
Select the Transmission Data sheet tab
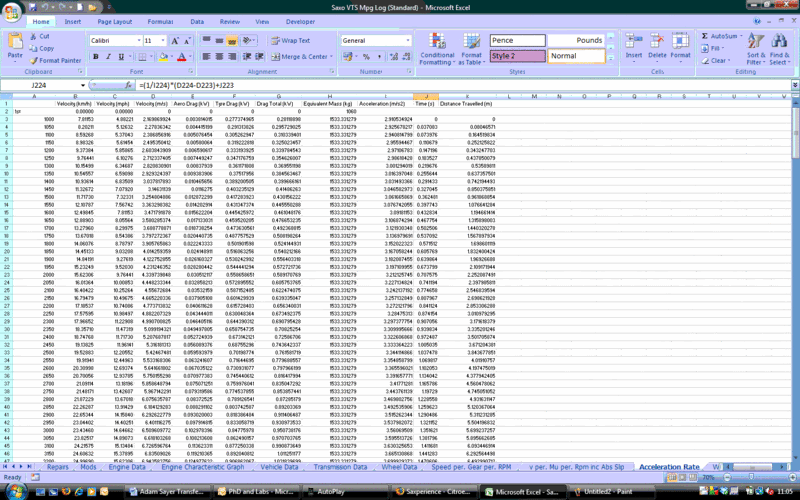pos(340,467)
